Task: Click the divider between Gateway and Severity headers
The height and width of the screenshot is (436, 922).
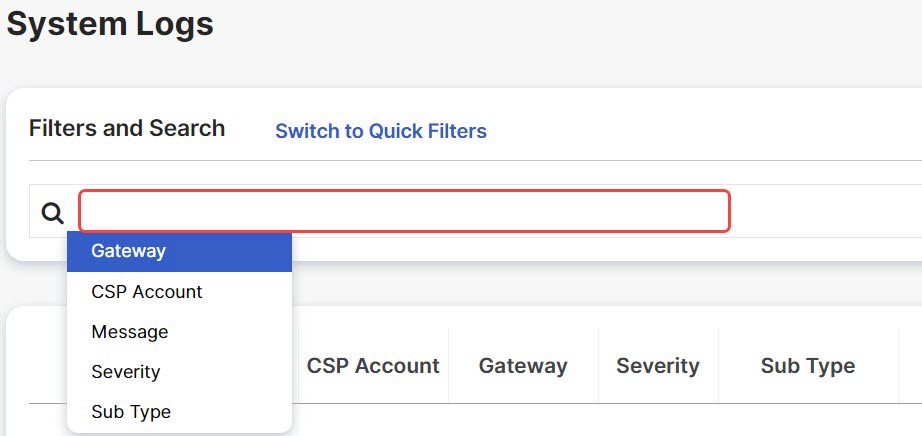Action: click(599, 365)
